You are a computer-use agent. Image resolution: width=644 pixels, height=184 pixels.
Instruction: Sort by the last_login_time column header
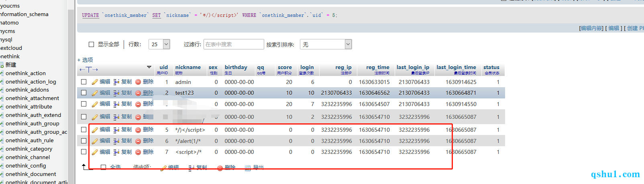click(456, 67)
